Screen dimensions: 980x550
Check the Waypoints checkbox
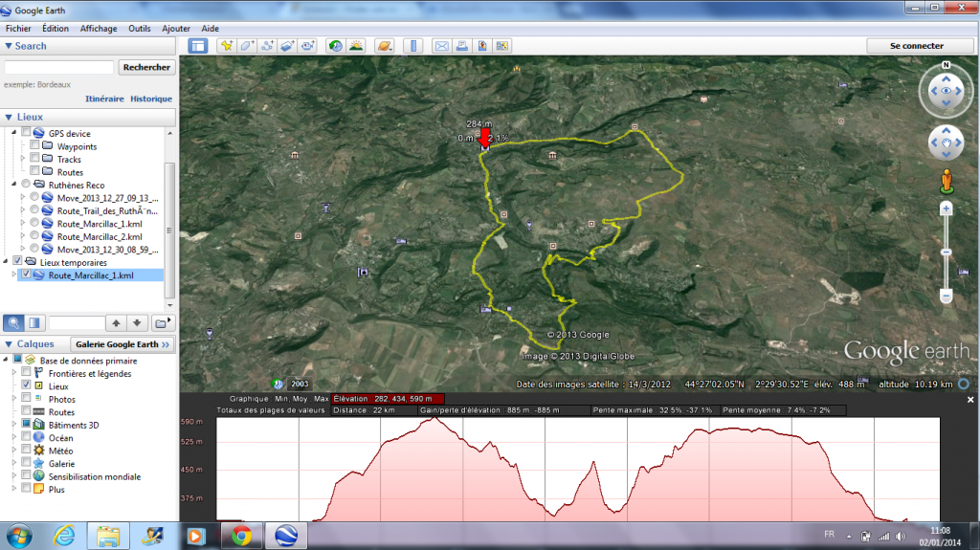pyautogui.click(x=35, y=145)
